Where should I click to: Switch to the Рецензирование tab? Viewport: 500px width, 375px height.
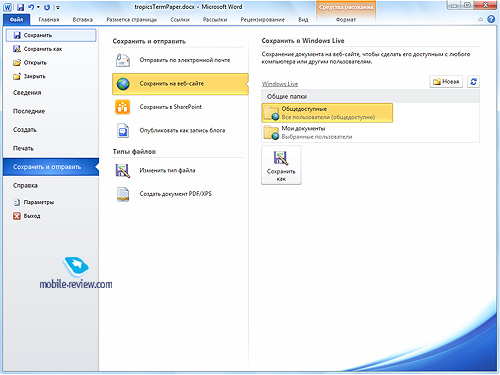click(263, 20)
